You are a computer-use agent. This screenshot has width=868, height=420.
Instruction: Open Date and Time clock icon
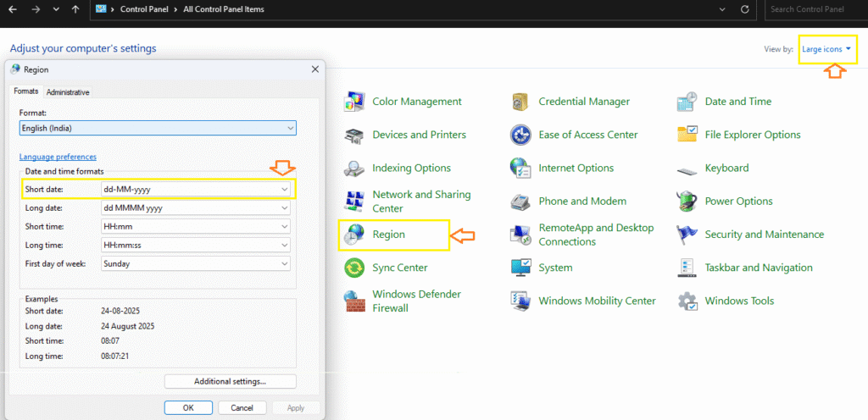coord(687,102)
